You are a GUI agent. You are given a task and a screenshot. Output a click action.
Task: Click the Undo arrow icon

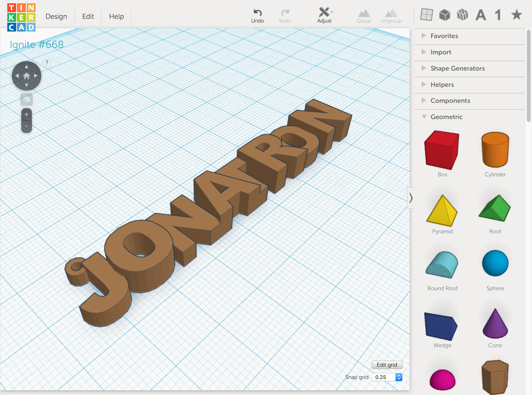click(257, 12)
